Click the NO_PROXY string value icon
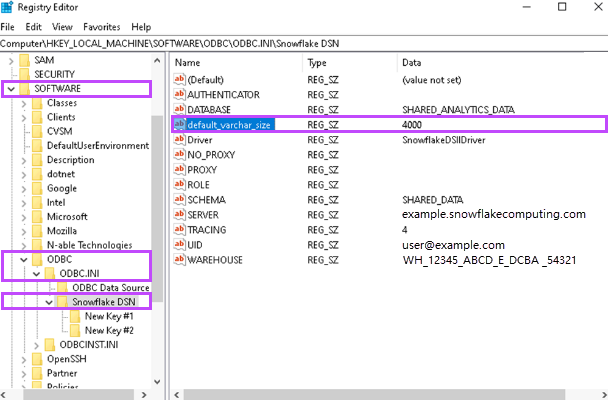 179,154
